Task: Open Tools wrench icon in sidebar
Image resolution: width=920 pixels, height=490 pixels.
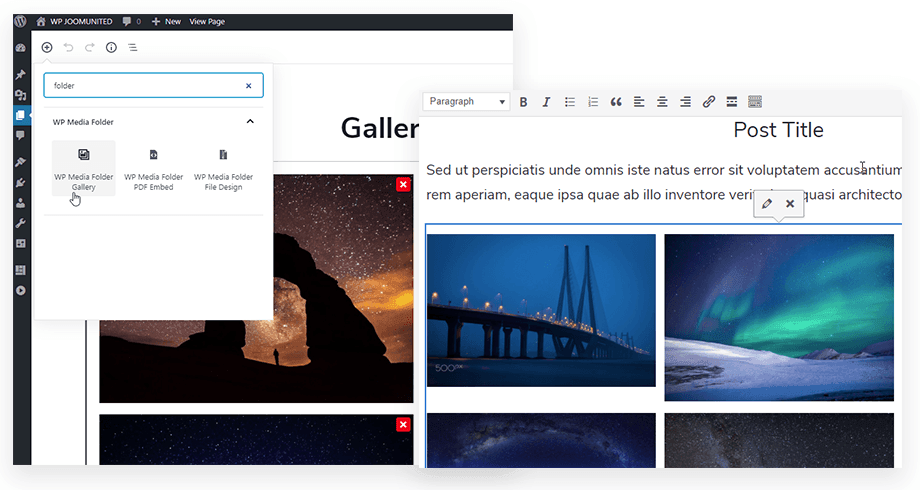Action: click(x=21, y=224)
